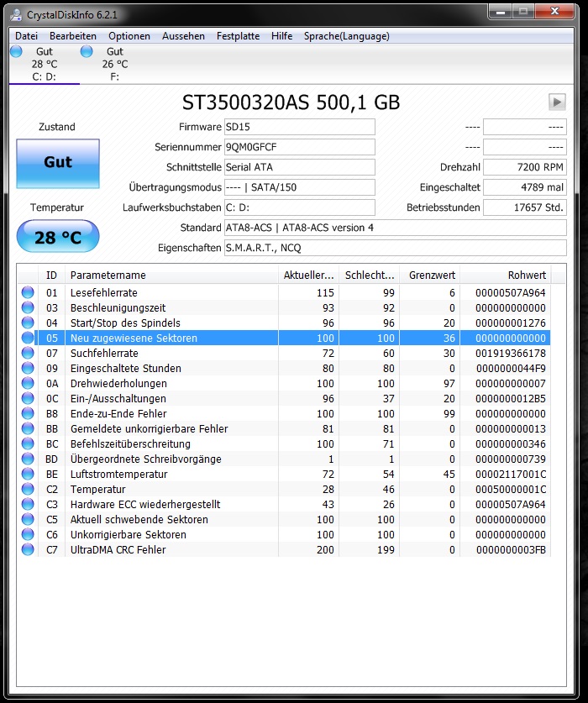Click the Parametername column header

coord(171,275)
